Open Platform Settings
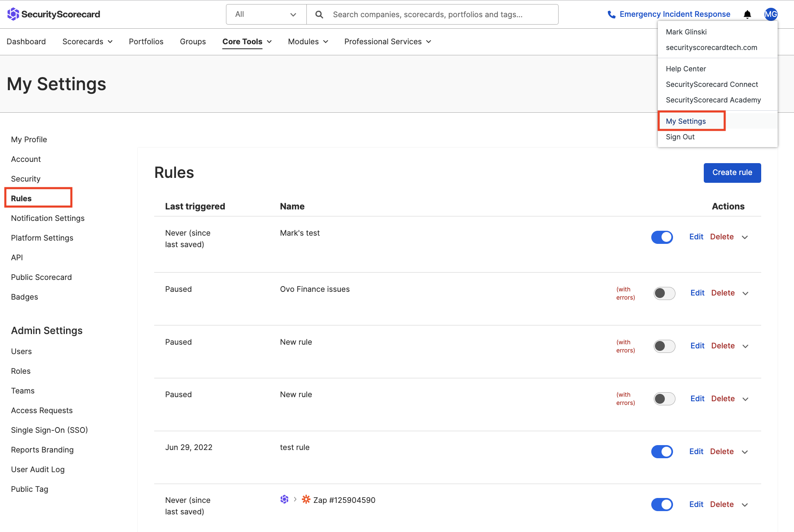The height and width of the screenshot is (532, 794). pyautogui.click(x=42, y=238)
